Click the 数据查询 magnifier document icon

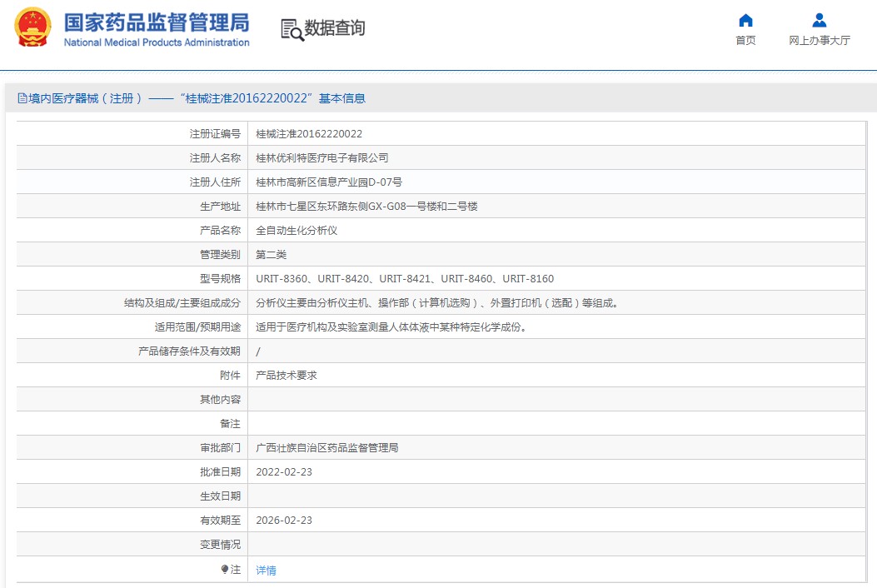pyautogui.click(x=292, y=30)
